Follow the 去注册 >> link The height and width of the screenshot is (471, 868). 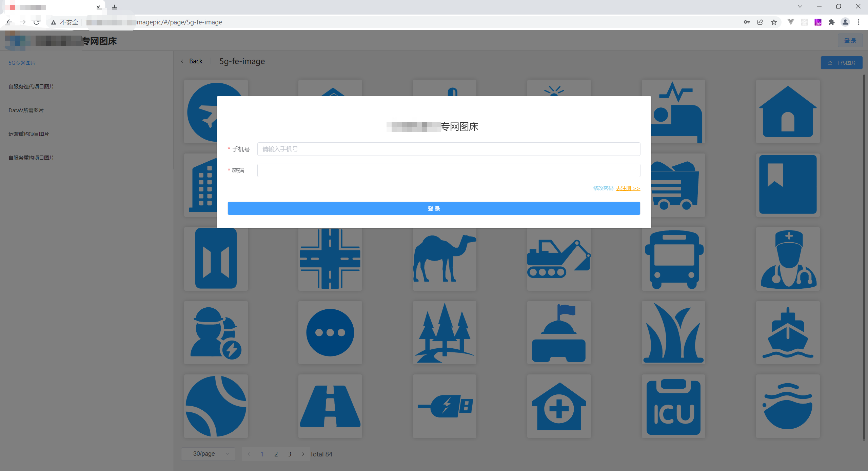[628, 188]
